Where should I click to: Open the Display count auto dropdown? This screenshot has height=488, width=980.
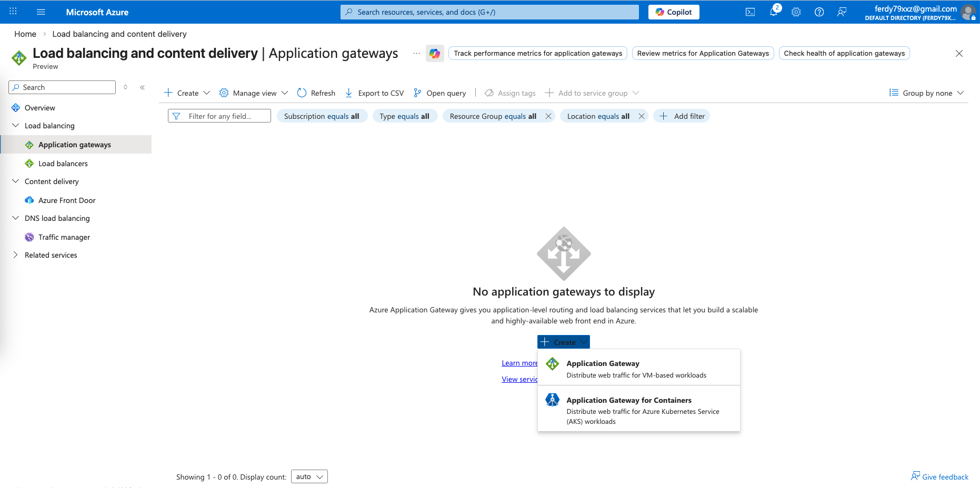tap(309, 477)
